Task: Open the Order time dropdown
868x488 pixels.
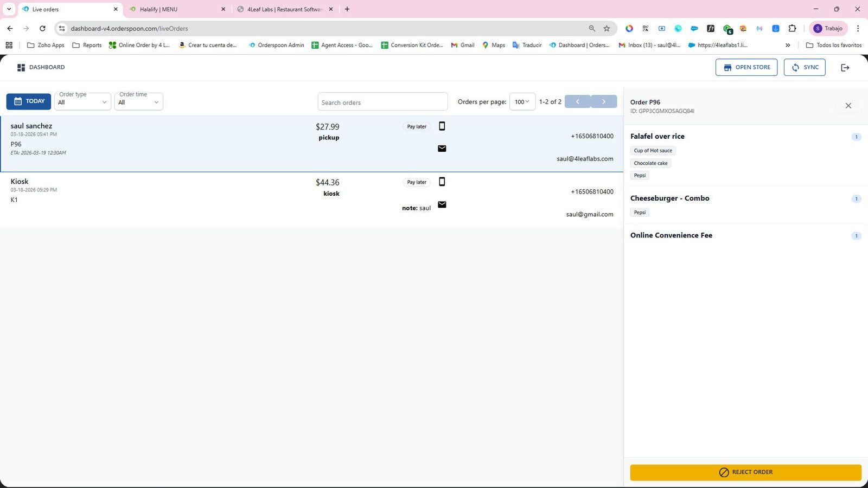Action: (x=139, y=101)
